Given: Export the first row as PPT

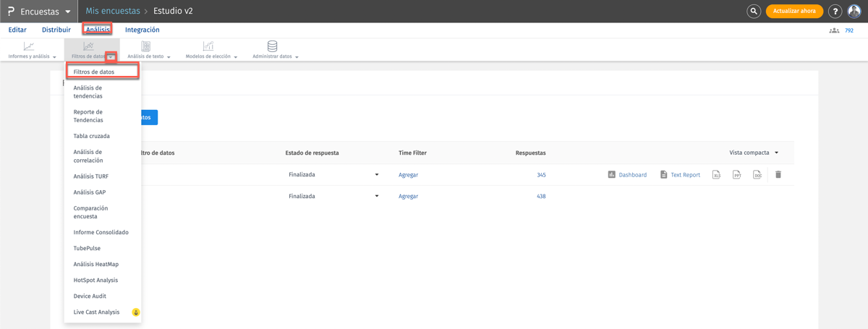Looking at the screenshot, I should (x=736, y=175).
